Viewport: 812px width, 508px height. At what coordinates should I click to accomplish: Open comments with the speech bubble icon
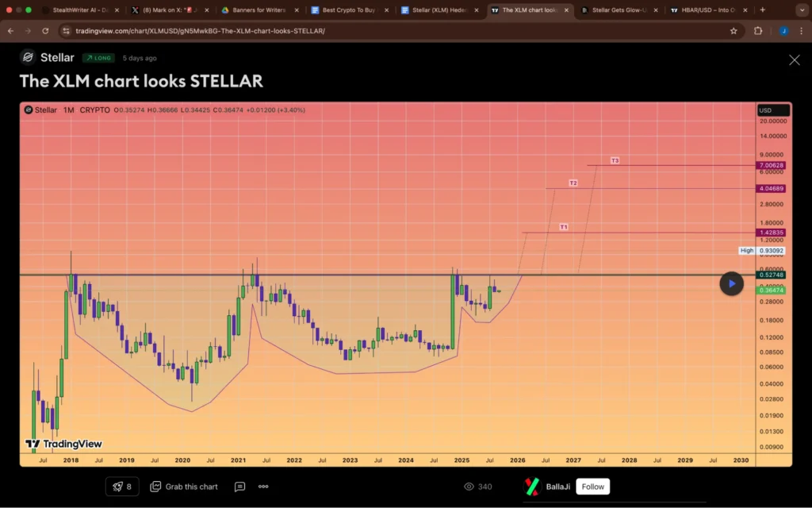239,487
